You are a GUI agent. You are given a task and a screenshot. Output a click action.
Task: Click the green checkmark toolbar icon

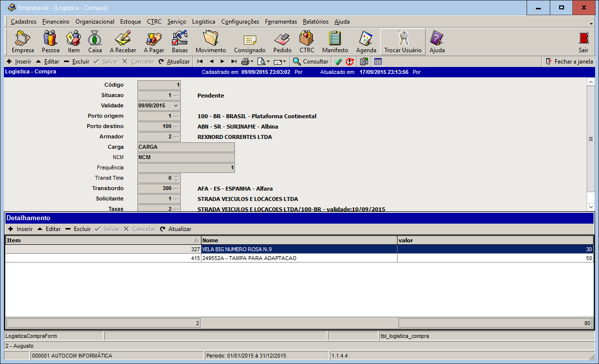point(338,62)
